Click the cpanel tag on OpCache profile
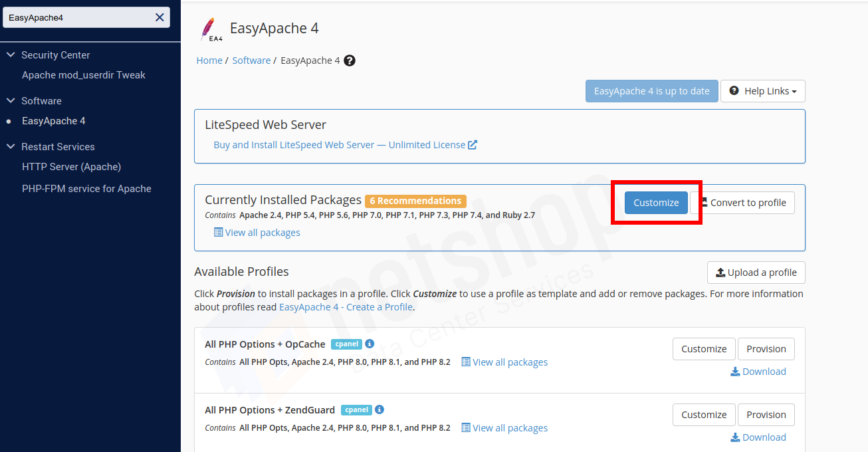The height and width of the screenshot is (452, 868). click(346, 344)
